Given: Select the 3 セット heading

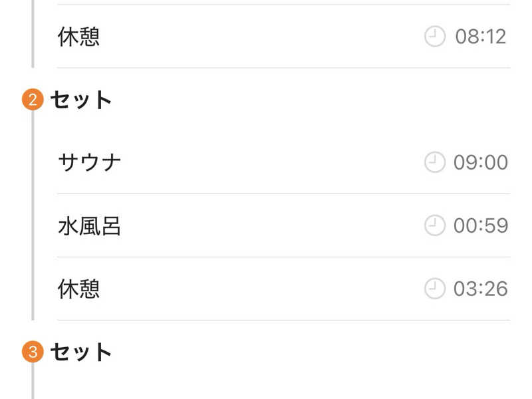Looking at the screenshot, I should 81,352.
